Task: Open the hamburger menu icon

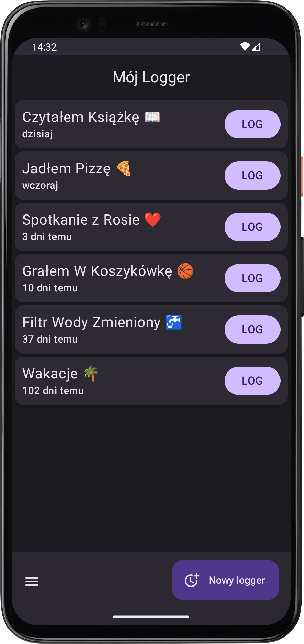Action: click(32, 582)
